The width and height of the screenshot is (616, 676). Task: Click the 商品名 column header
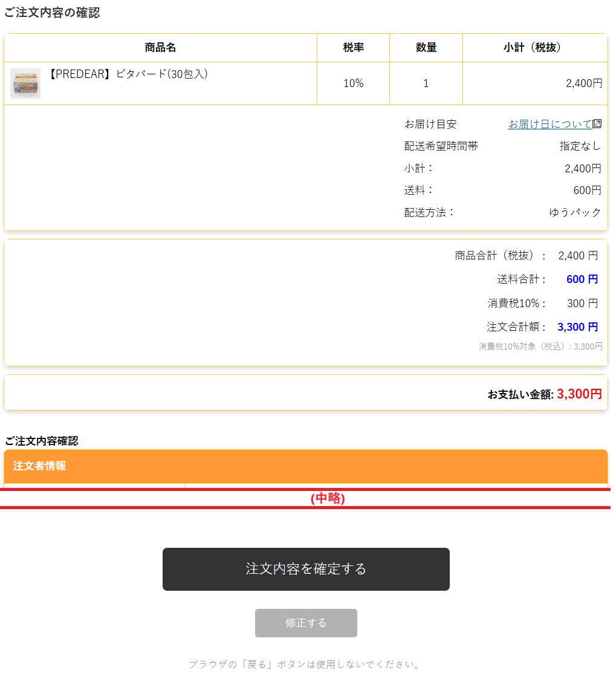pyautogui.click(x=160, y=48)
